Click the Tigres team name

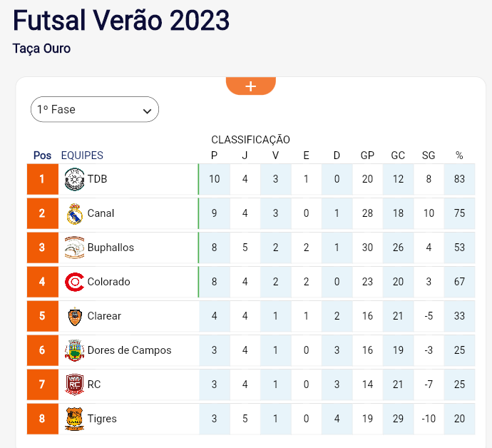click(102, 419)
